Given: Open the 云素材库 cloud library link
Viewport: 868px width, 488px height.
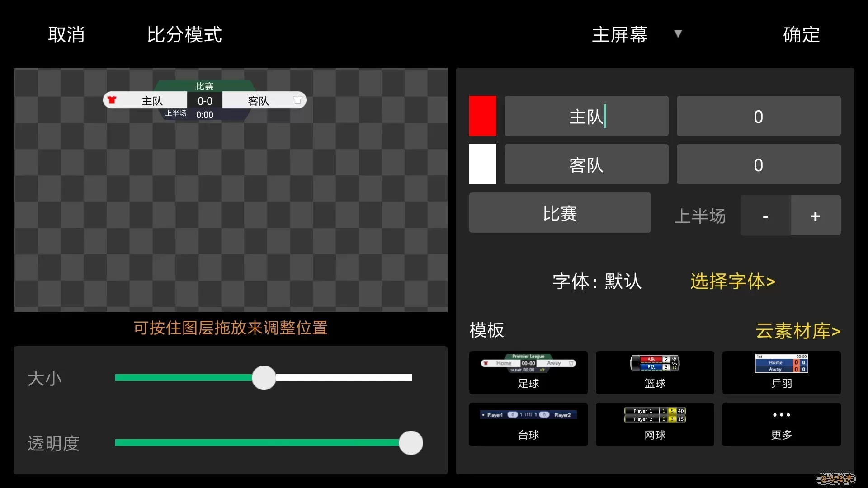Looking at the screenshot, I should pos(798,331).
